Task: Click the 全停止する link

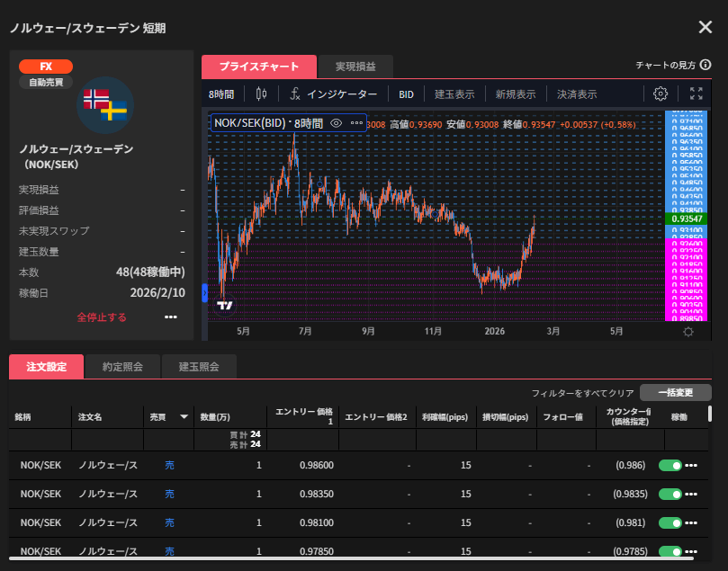Action: [x=102, y=317]
